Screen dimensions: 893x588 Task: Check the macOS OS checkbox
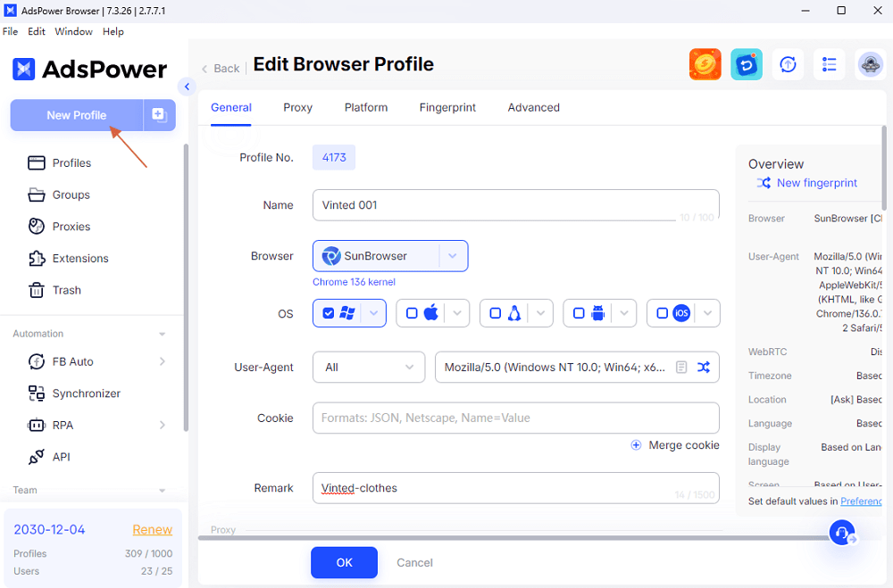coord(411,313)
